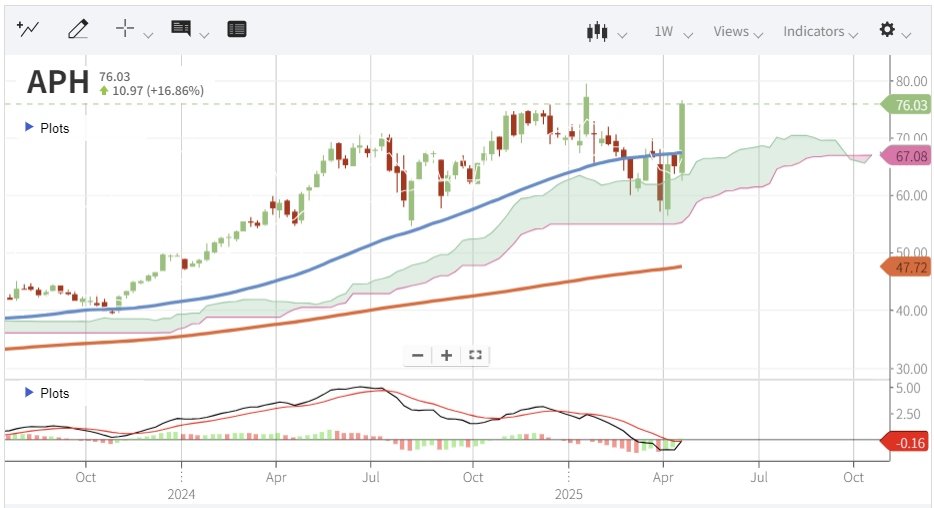The width and height of the screenshot is (934, 508).
Task: Click the 76.03 green price label
Action: [906, 105]
